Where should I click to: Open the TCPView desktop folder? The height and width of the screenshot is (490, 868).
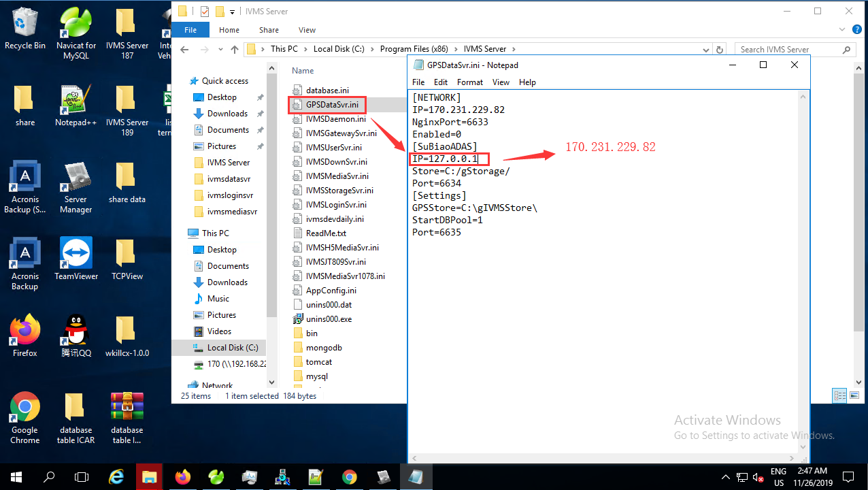pos(127,259)
